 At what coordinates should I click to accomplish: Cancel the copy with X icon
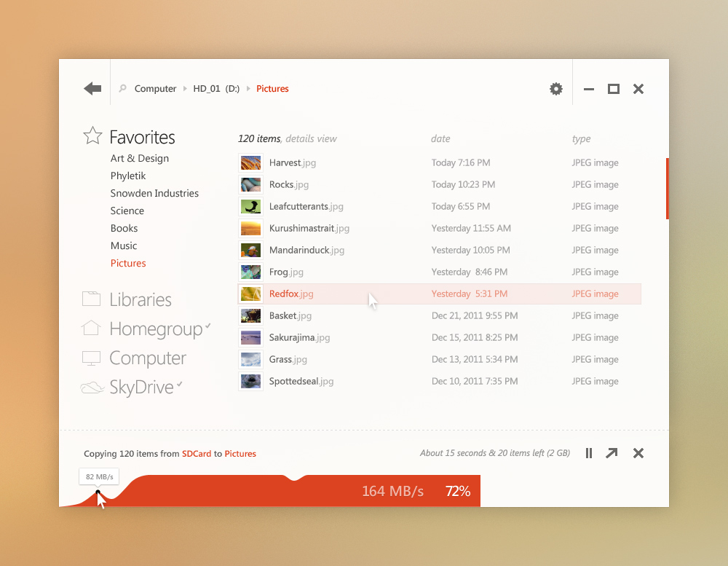coord(638,453)
